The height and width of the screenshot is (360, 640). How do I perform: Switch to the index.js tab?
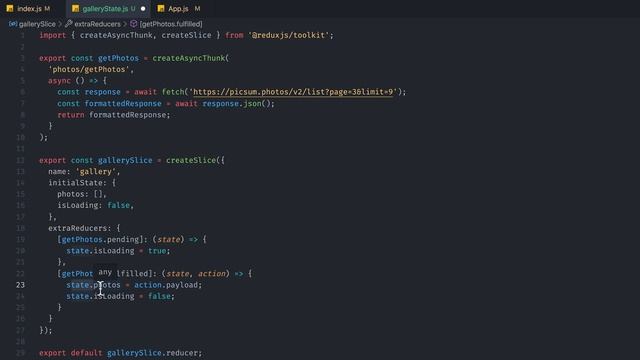point(29,9)
